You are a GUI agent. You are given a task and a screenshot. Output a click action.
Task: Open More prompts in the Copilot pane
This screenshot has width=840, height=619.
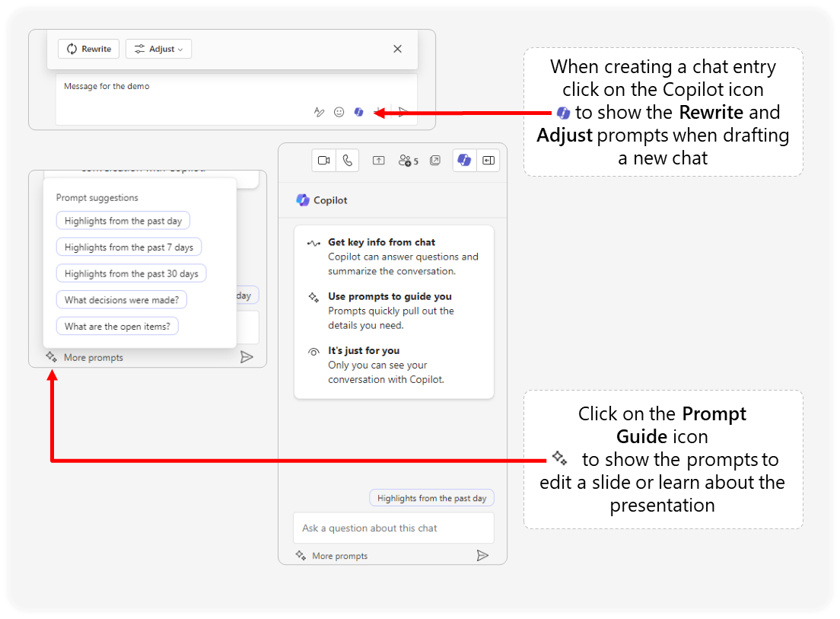point(332,556)
